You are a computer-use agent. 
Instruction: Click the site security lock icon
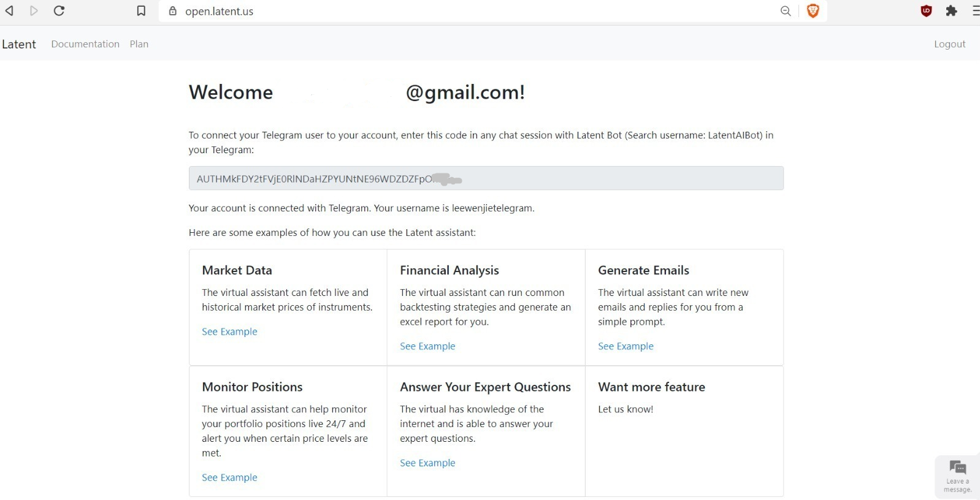tap(172, 11)
